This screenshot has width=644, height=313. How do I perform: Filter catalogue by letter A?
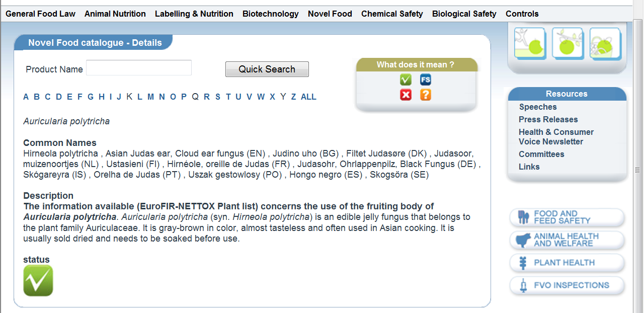pyautogui.click(x=26, y=97)
